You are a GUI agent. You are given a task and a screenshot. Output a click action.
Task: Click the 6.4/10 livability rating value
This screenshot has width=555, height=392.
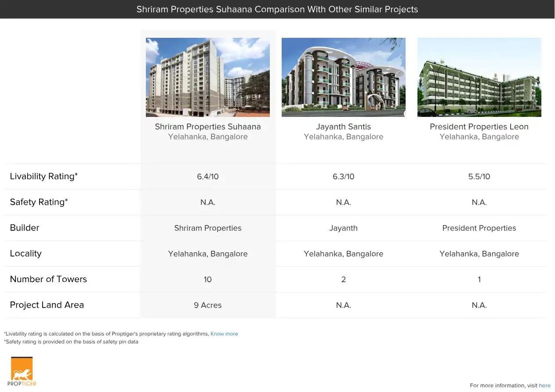point(208,177)
